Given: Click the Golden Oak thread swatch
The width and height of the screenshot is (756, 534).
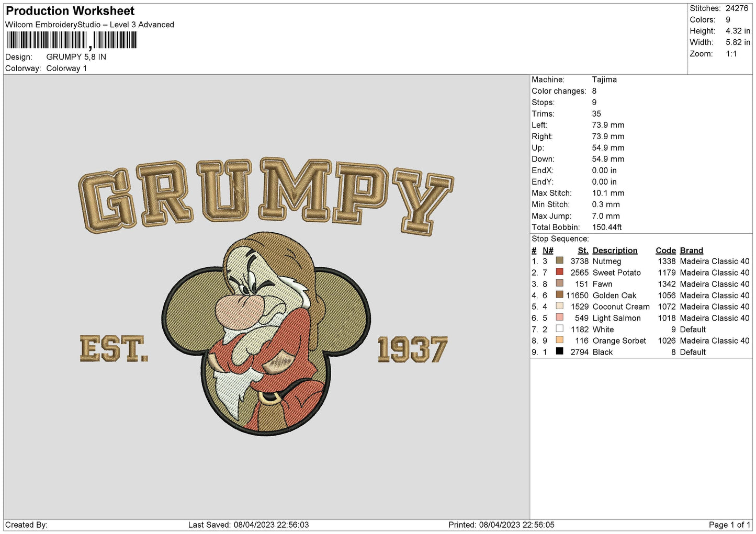Looking at the screenshot, I should [x=559, y=295].
